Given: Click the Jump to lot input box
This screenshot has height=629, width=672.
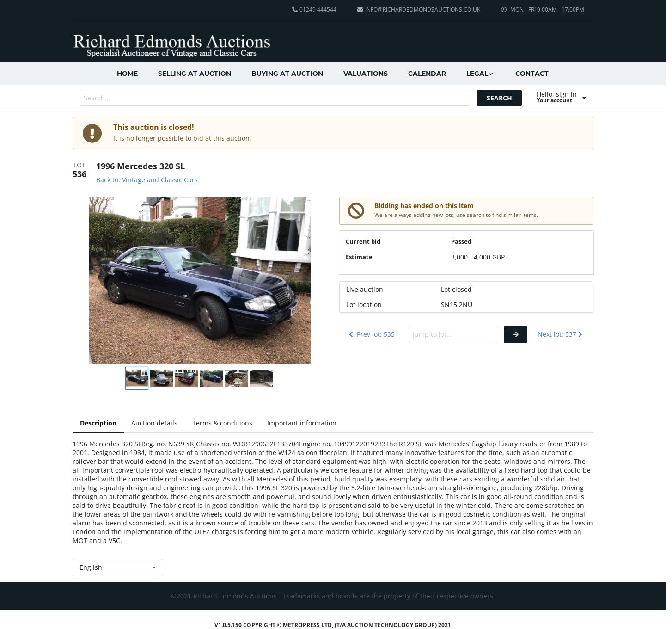Looking at the screenshot, I should pos(453,334).
